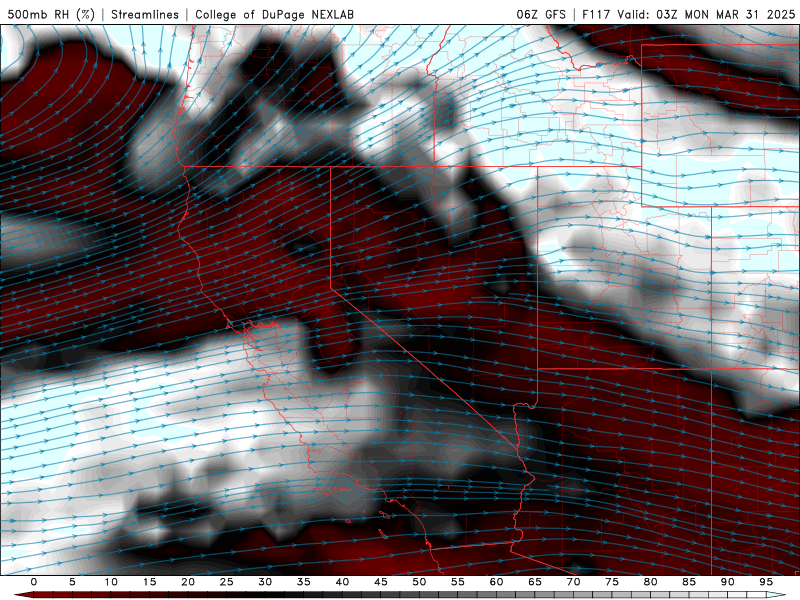Viewport: 800px width, 600px height.
Task: Click the '90' value on the RH scale
Action: [x=727, y=582]
